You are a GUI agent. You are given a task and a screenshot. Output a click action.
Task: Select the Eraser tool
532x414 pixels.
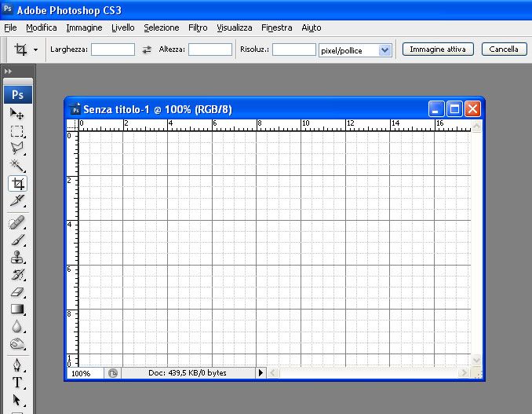(x=17, y=291)
